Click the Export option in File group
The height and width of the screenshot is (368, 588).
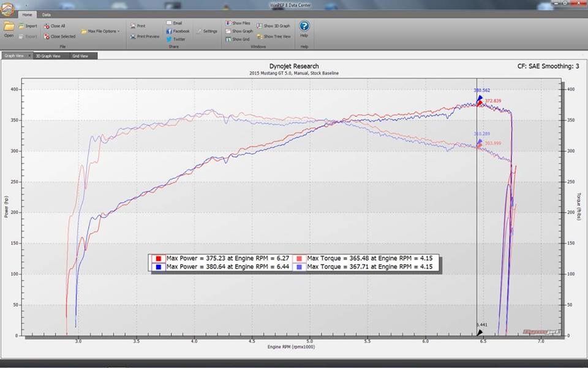[28, 36]
